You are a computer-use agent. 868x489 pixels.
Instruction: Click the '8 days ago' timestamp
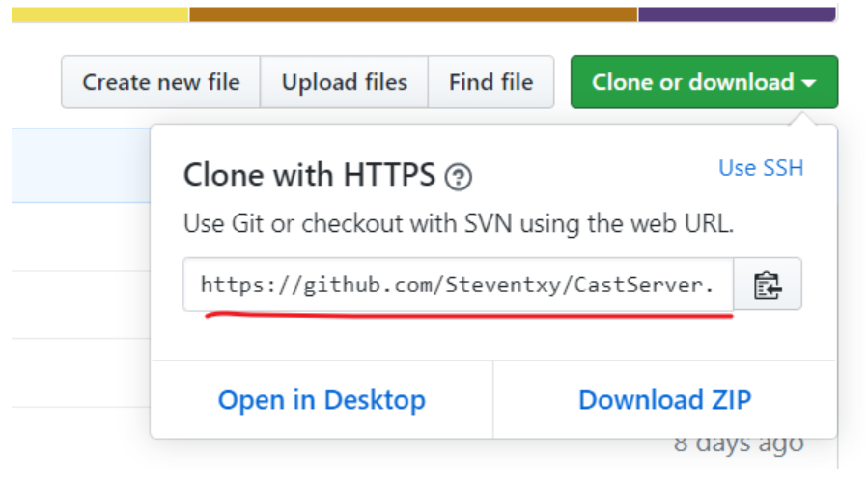tap(739, 446)
